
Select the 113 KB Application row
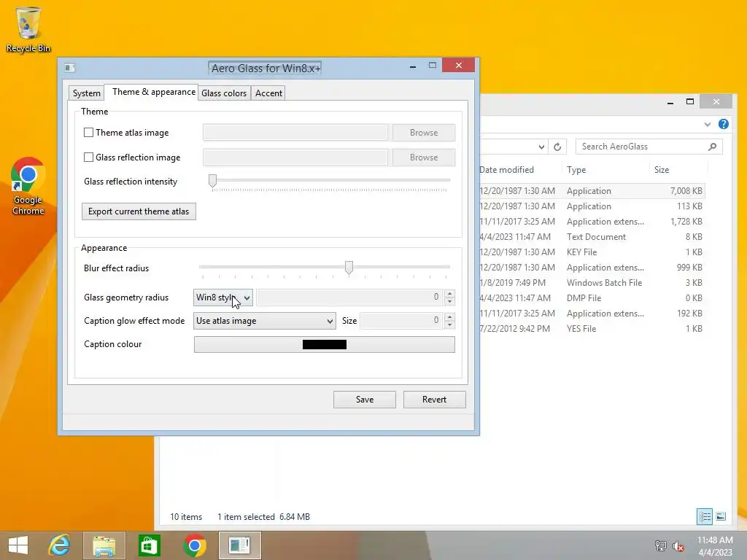[592, 206]
